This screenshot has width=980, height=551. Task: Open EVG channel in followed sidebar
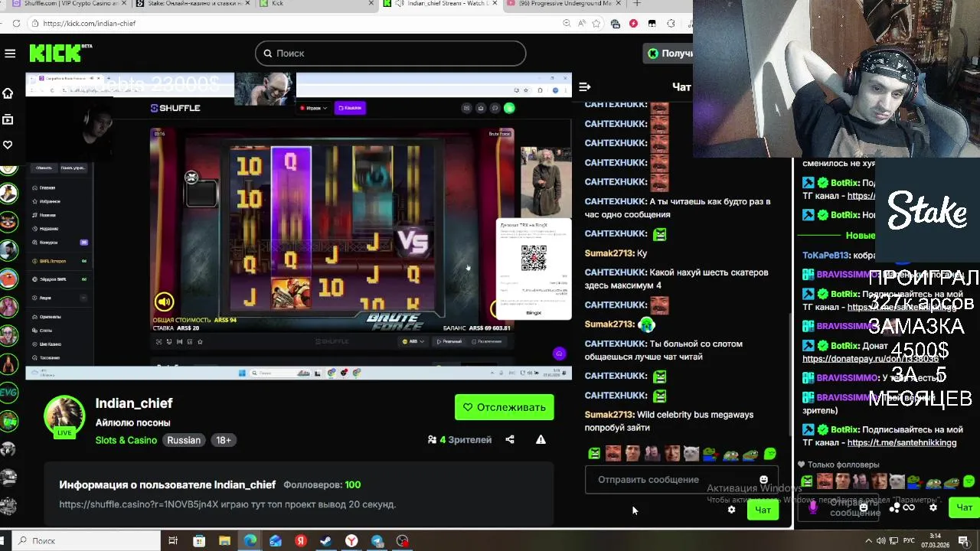click(8, 393)
